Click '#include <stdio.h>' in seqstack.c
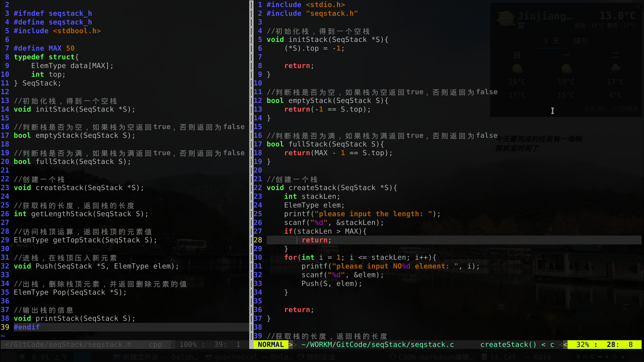 (306, 5)
